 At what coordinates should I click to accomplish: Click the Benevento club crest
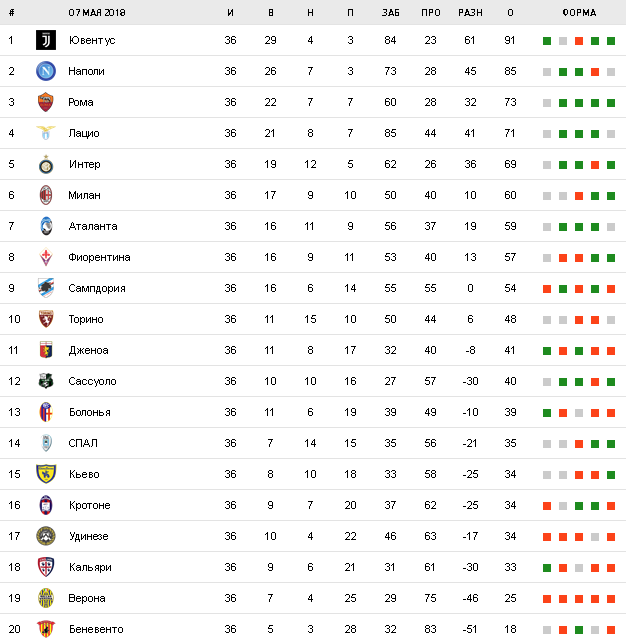tap(46, 629)
